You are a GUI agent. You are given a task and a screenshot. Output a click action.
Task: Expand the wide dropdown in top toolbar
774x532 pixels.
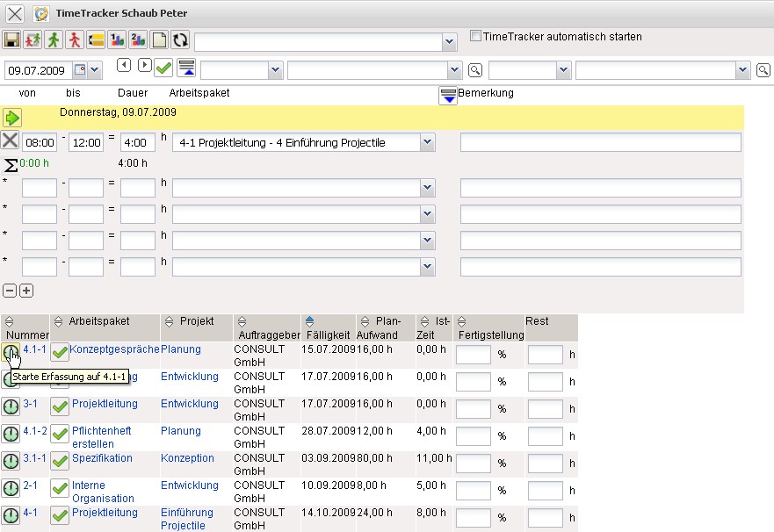449,42
